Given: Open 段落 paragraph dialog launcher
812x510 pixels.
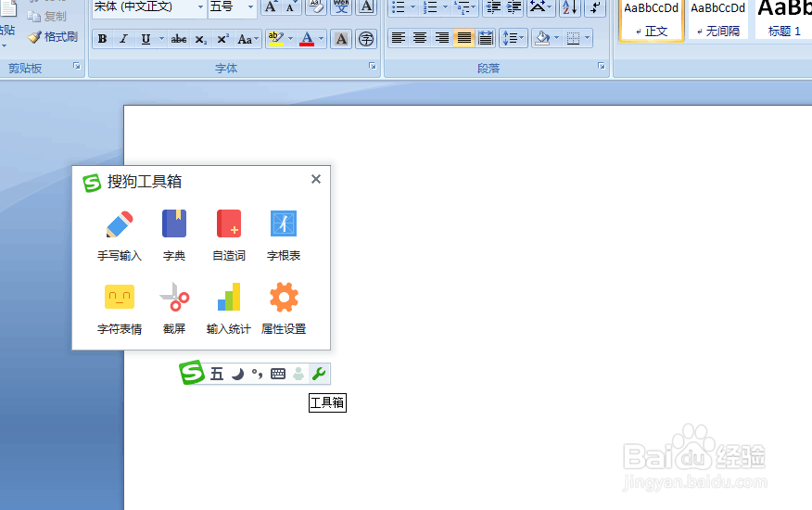Looking at the screenshot, I should pyautogui.click(x=602, y=66).
